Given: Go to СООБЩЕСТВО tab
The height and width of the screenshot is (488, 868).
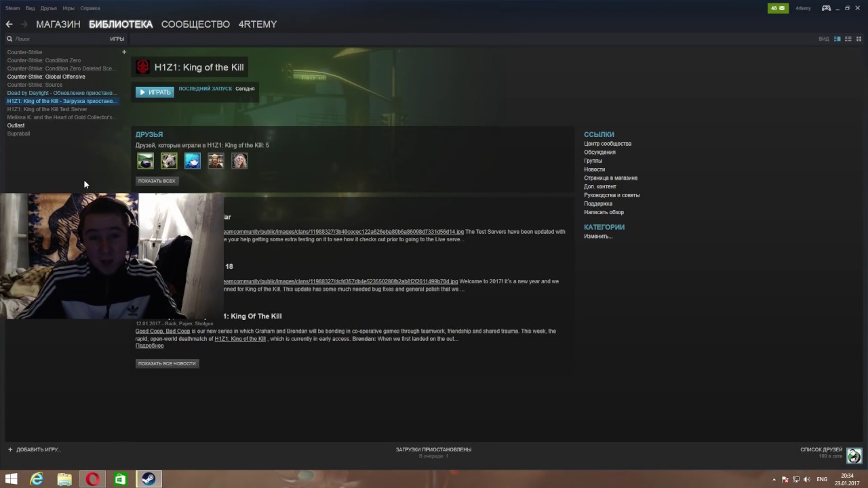Looking at the screenshot, I should (x=195, y=24).
